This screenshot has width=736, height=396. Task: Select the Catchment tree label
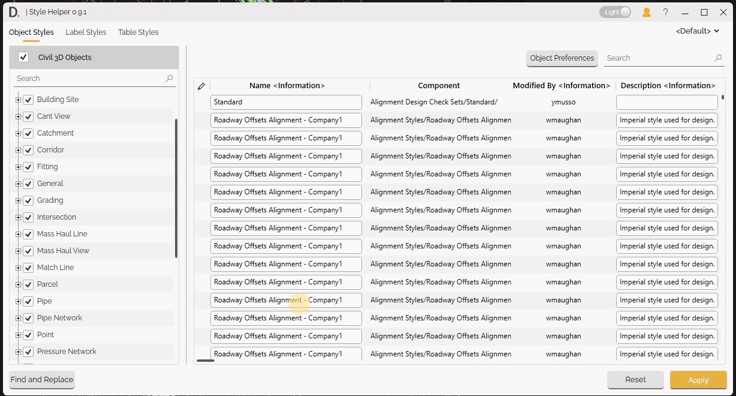[55, 133]
